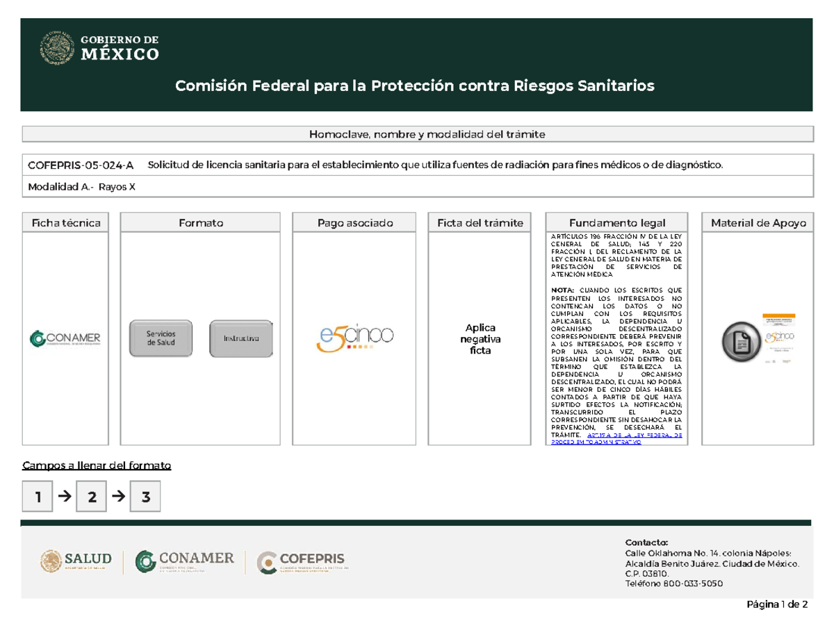This screenshot has width=834, height=644.
Task: Click the Campos a llenar del formato heading
Action: click(x=97, y=465)
